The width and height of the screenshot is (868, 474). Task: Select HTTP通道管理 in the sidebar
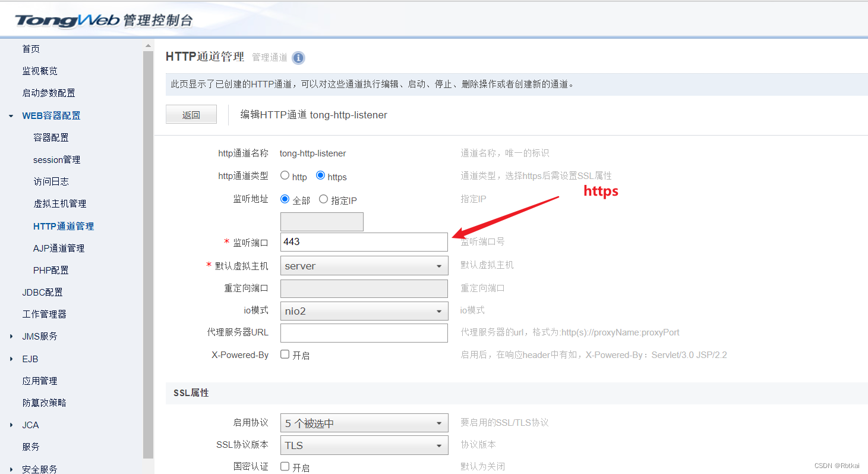pyautogui.click(x=64, y=226)
